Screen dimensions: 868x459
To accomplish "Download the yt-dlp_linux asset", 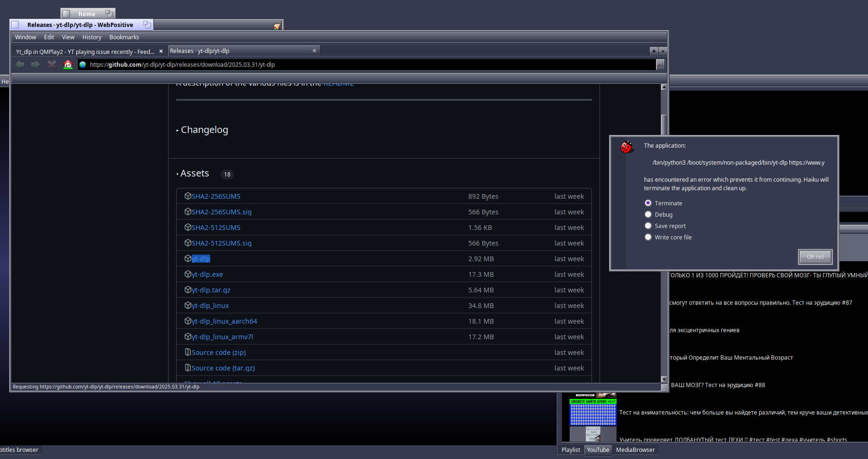I will pyautogui.click(x=210, y=305).
